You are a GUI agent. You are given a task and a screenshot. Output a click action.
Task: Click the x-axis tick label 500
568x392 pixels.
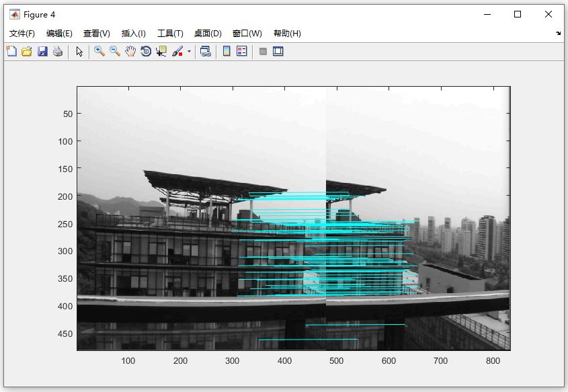(x=337, y=361)
